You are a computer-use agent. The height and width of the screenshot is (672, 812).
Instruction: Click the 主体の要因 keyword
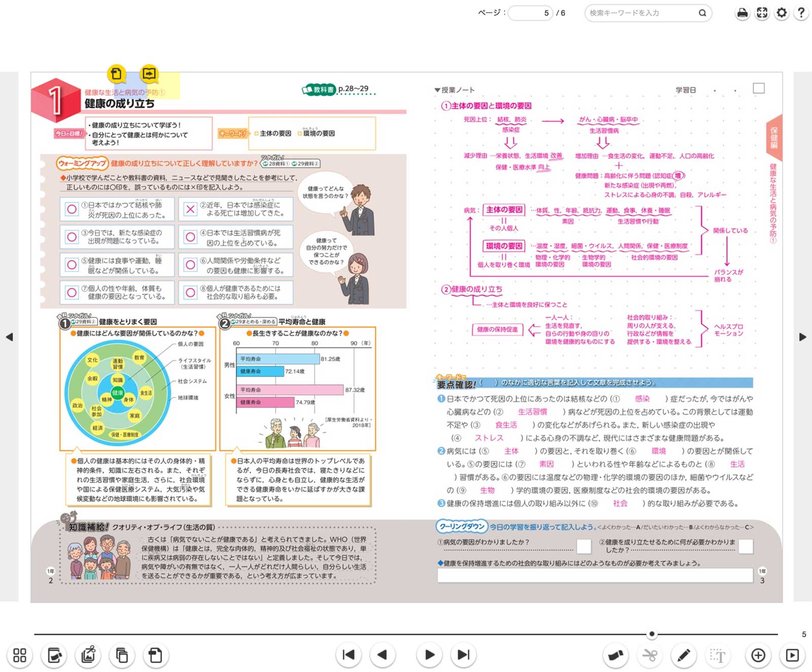tap(276, 133)
